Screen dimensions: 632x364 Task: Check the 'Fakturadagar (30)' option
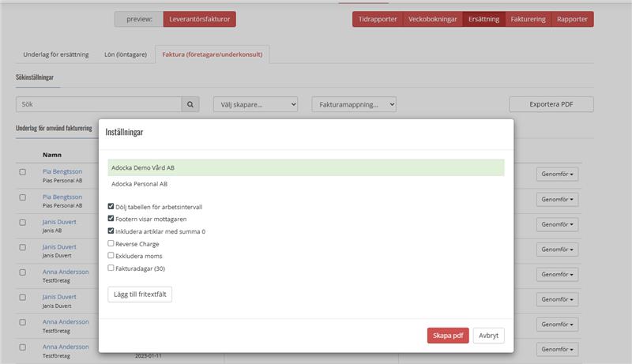pos(111,268)
